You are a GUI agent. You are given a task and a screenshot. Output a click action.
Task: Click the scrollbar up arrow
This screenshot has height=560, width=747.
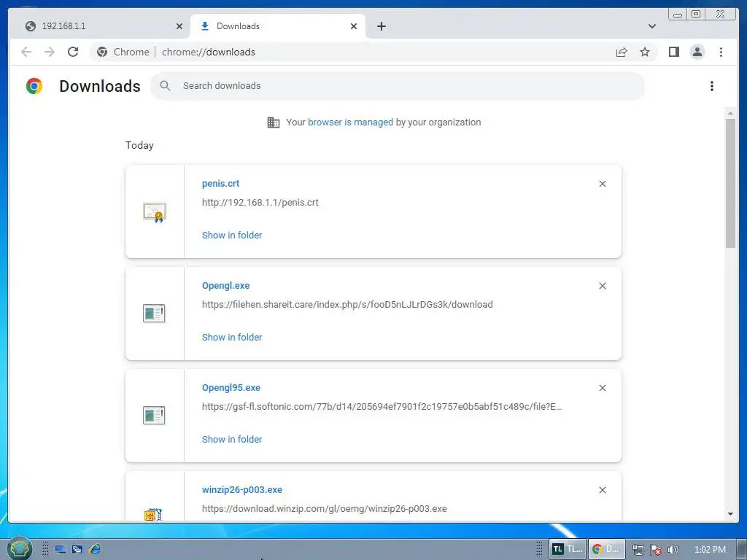[730, 113]
